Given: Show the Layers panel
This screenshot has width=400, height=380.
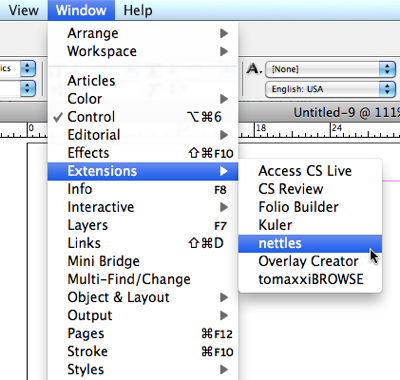Looking at the screenshot, I should (x=143, y=225).
